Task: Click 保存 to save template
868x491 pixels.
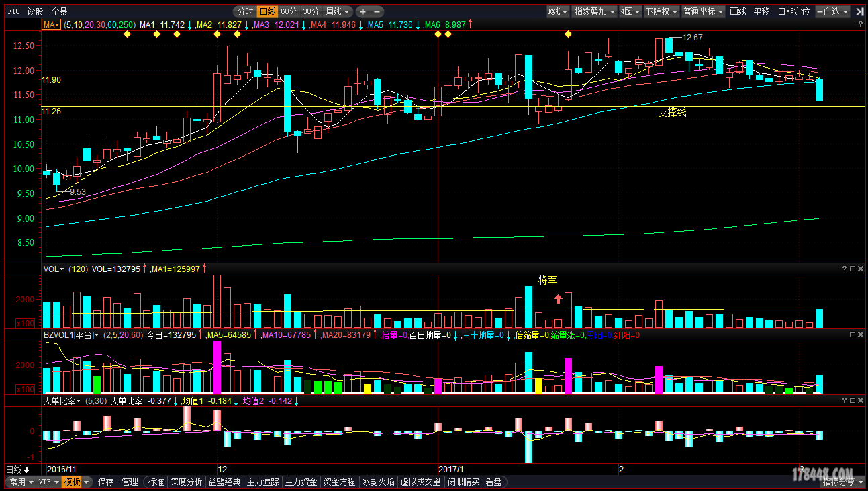Action: click(106, 482)
